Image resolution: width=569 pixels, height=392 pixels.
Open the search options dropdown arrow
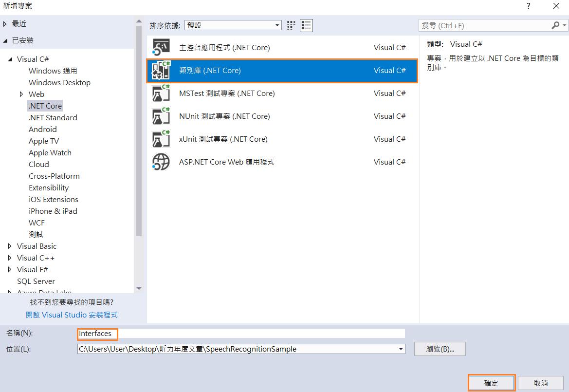tap(564, 25)
